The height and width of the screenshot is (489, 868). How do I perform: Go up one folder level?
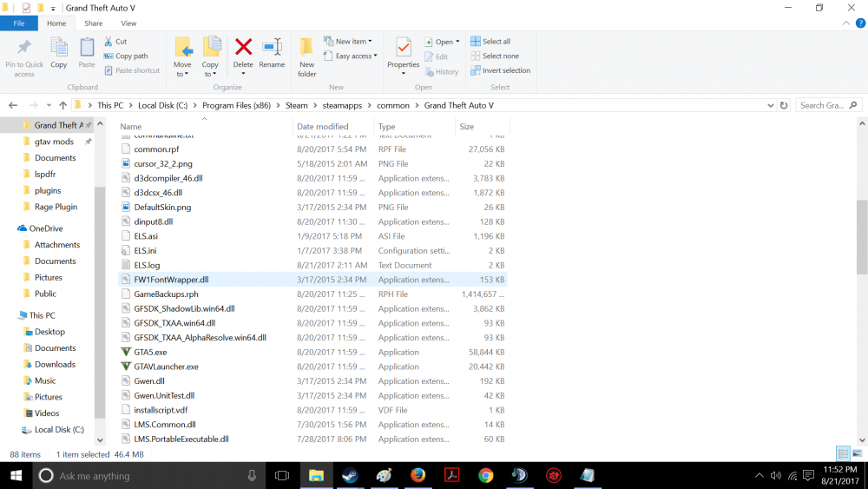tap(63, 105)
